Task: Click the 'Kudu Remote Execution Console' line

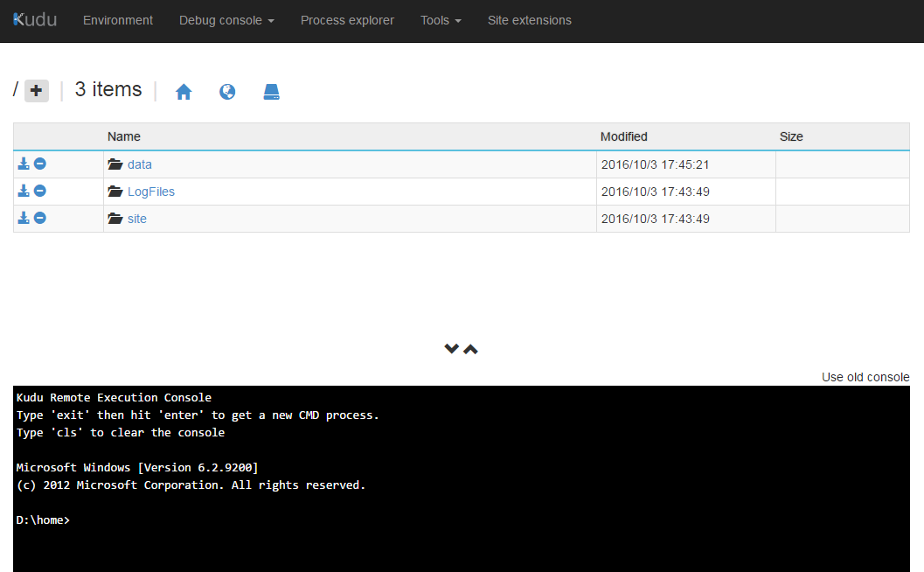Action: 114,397
